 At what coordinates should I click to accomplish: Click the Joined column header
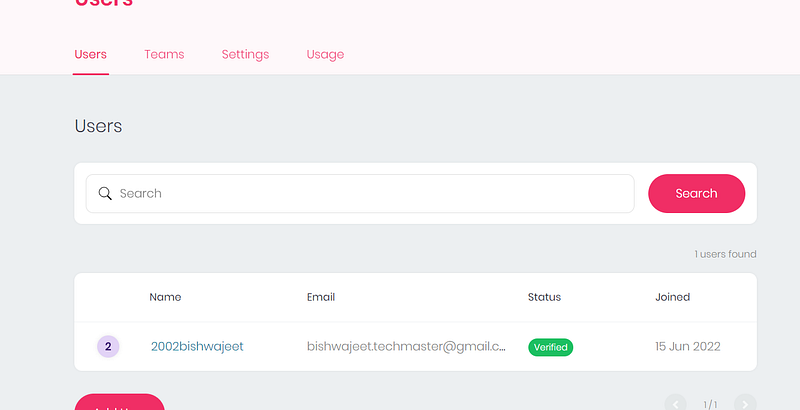pos(672,297)
